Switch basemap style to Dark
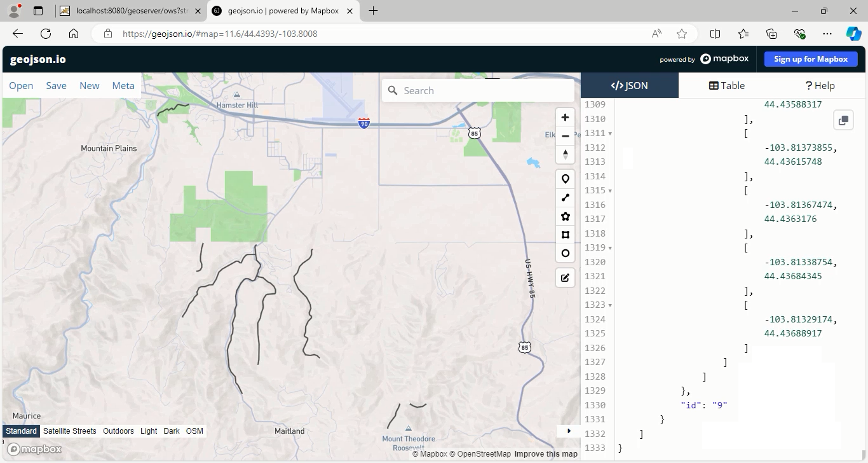The height and width of the screenshot is (463, 868). point(172,431)
